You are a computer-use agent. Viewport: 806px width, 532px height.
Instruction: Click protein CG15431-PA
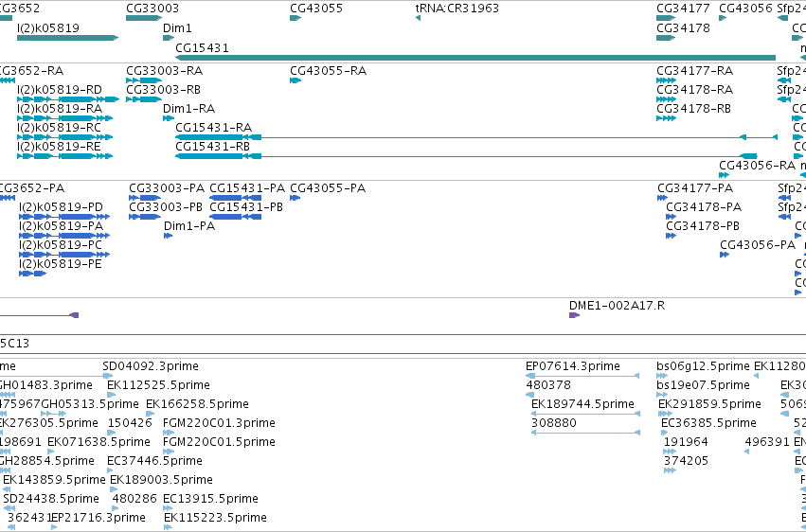[247, 188]
